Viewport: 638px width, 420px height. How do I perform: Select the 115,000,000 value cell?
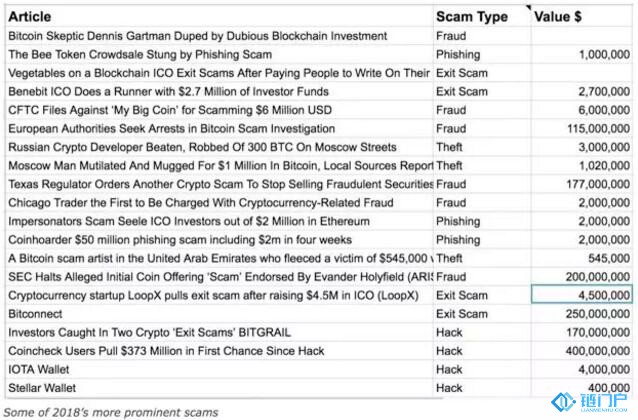coord(582,129)
